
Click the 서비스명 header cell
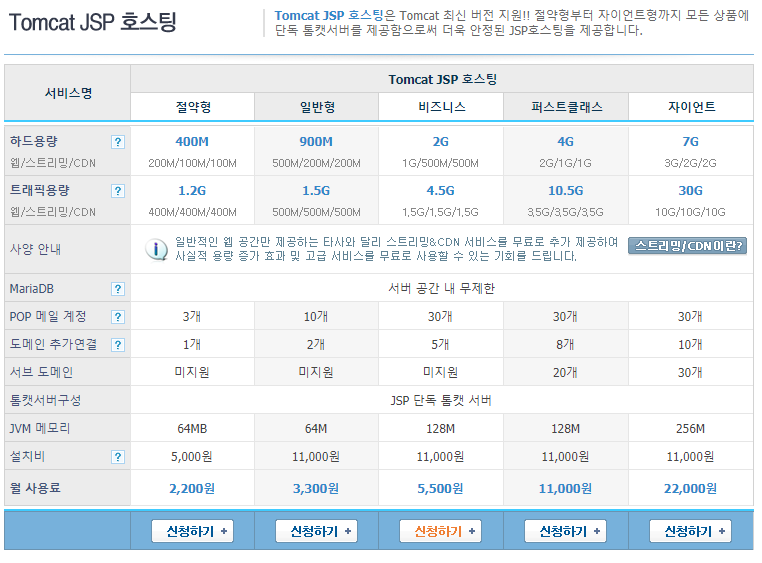pos(68,93)
